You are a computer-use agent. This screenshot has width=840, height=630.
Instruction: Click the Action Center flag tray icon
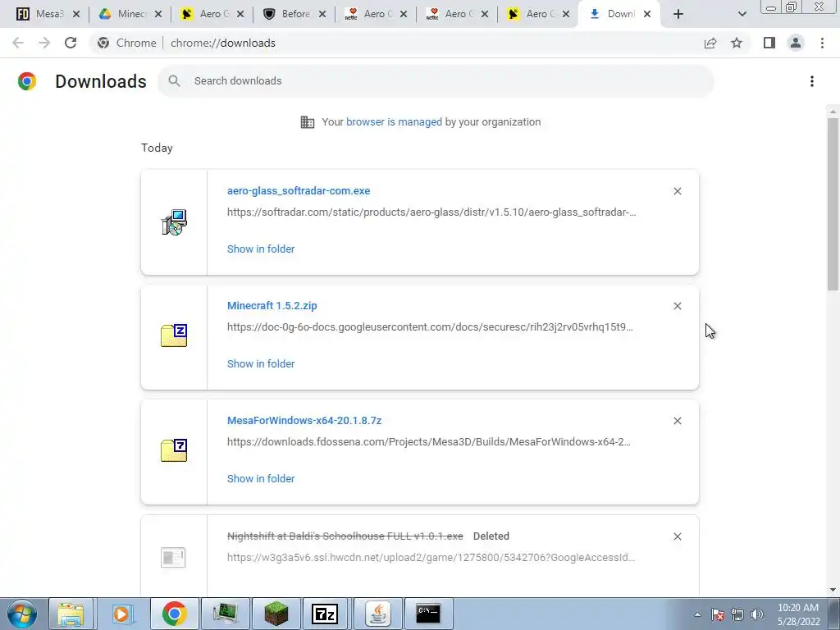(718, 614)
